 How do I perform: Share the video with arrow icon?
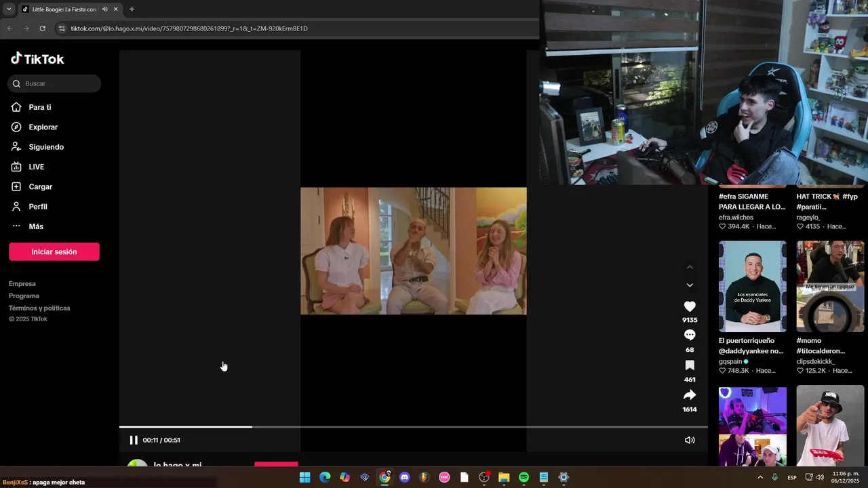[x=690, y=395]
